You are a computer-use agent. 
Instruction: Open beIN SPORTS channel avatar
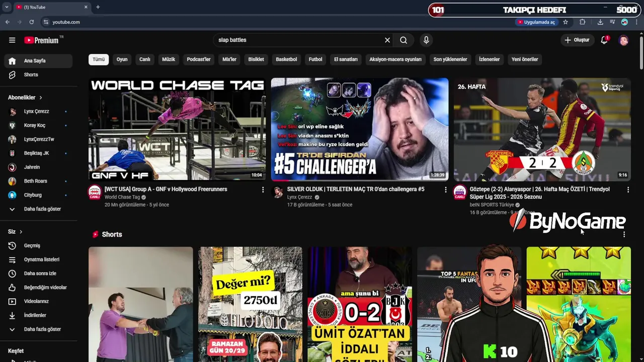click(x=460, y=192)
